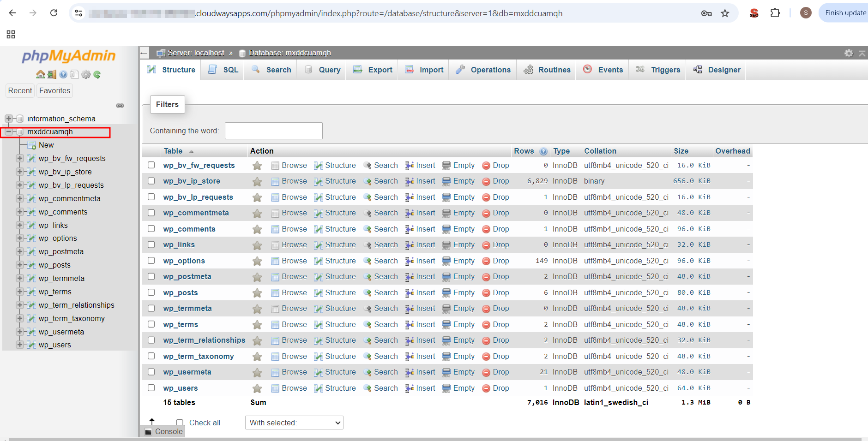The image size is (868, 441).
Task: Open the green reload navigation panel icon
Action: coord(97,74)
